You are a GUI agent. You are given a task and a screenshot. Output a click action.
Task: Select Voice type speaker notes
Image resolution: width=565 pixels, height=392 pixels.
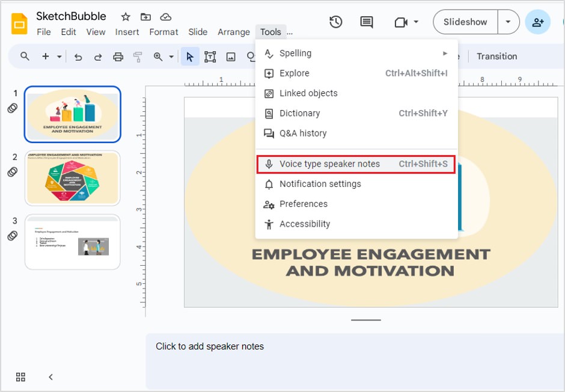[x=356, y=164]
